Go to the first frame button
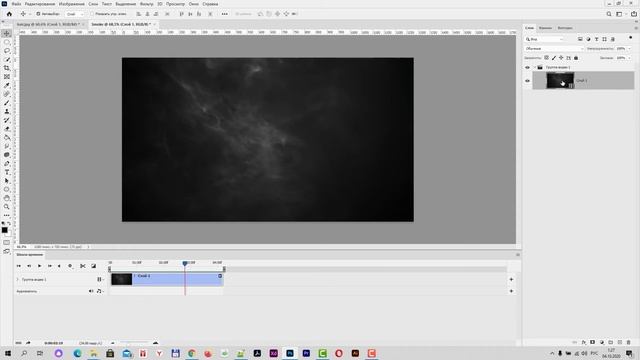 tap(18, 266)
